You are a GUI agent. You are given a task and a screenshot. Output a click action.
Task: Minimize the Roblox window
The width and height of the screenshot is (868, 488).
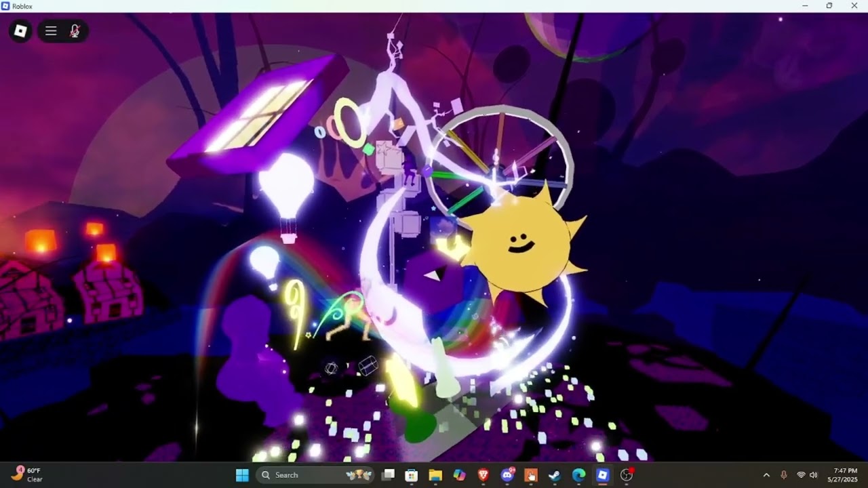click(805, 6)
